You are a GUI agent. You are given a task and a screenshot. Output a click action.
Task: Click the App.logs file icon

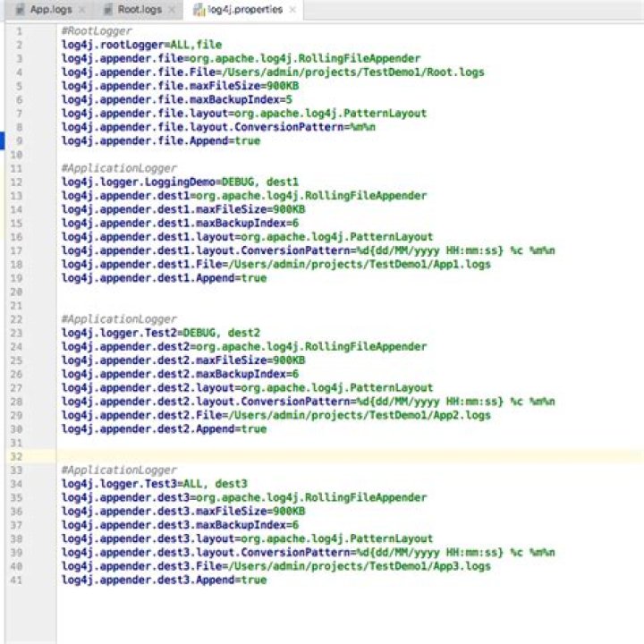pos(20,10)
